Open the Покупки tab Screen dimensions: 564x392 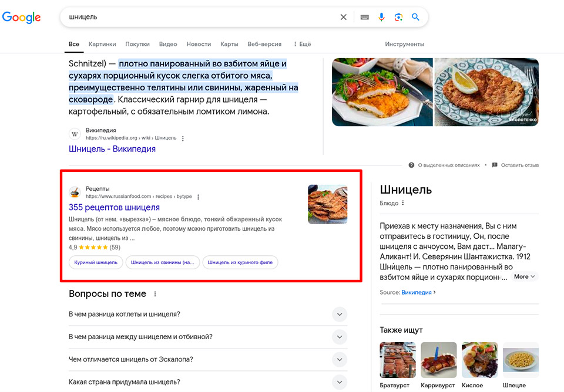pos(137,44)
